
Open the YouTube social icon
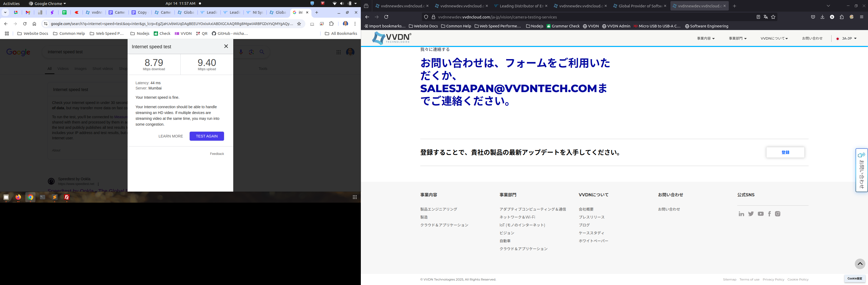click(760, 214)
